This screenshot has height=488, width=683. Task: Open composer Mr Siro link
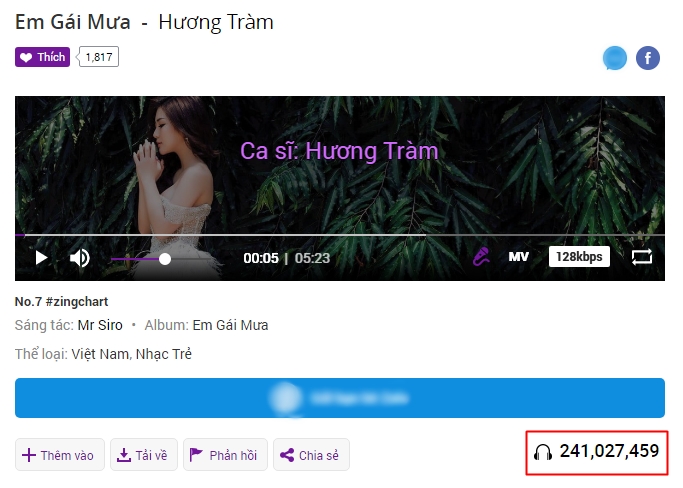pyautogui.click(x=100, y=325)
